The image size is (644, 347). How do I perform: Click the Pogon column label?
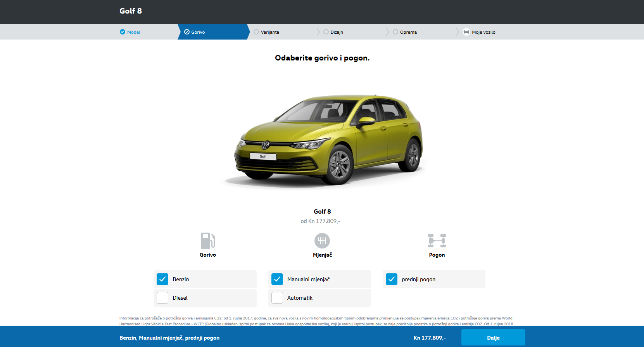point(437,255)
